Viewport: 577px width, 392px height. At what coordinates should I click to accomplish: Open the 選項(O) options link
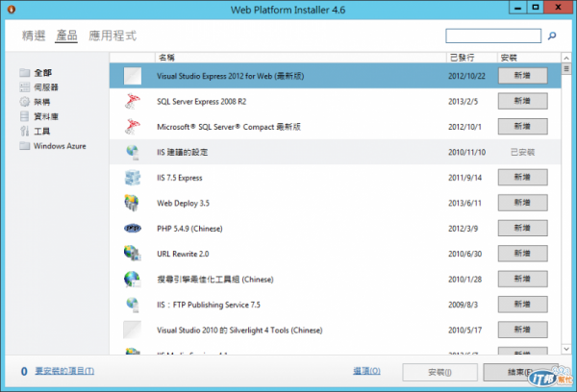coord(366,371)
